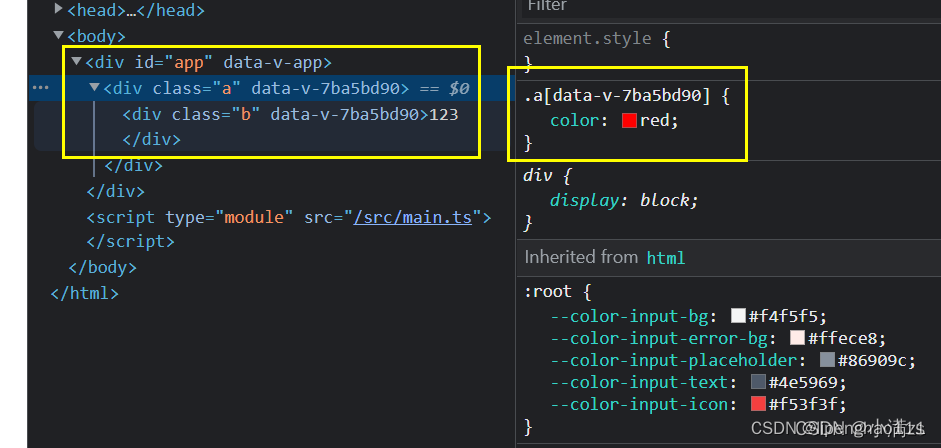941x448 pixels.
Task: Click the Filter styles input field
Action: tap(729, 7)
